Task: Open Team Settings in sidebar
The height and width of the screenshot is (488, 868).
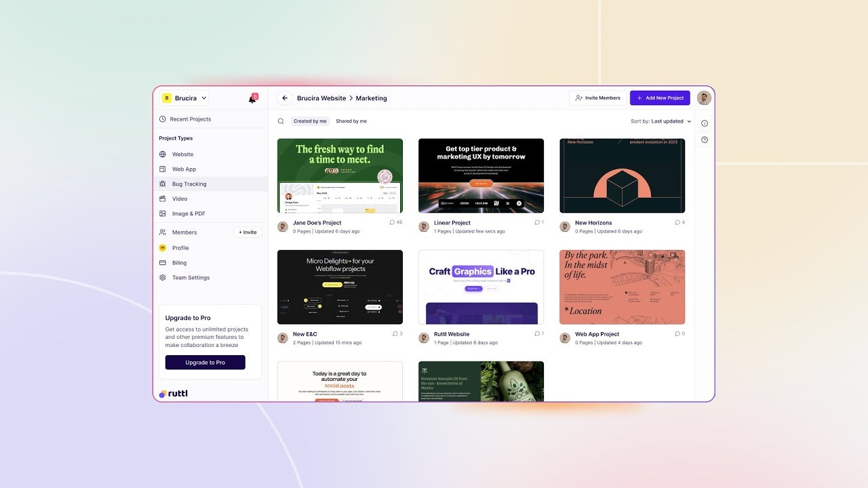Action: tap(191, 278)
